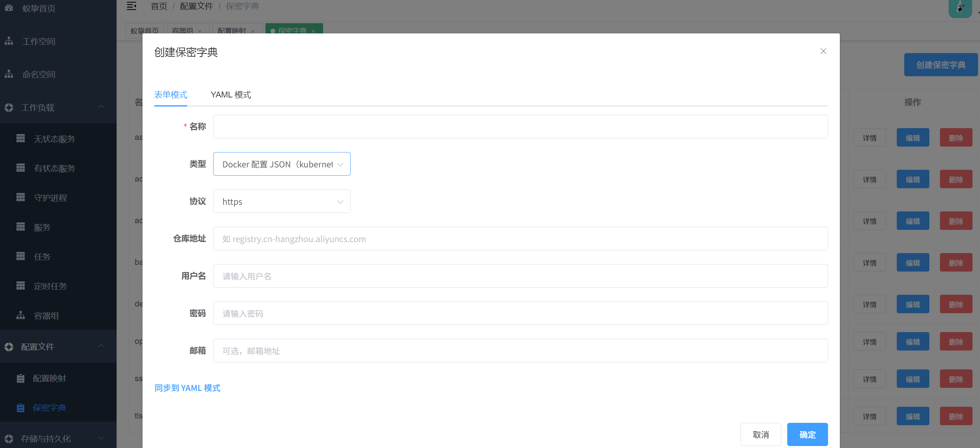
Task: Click into the 仓库地址 input field
Action: pyautogui.click(x=520, y=239)
